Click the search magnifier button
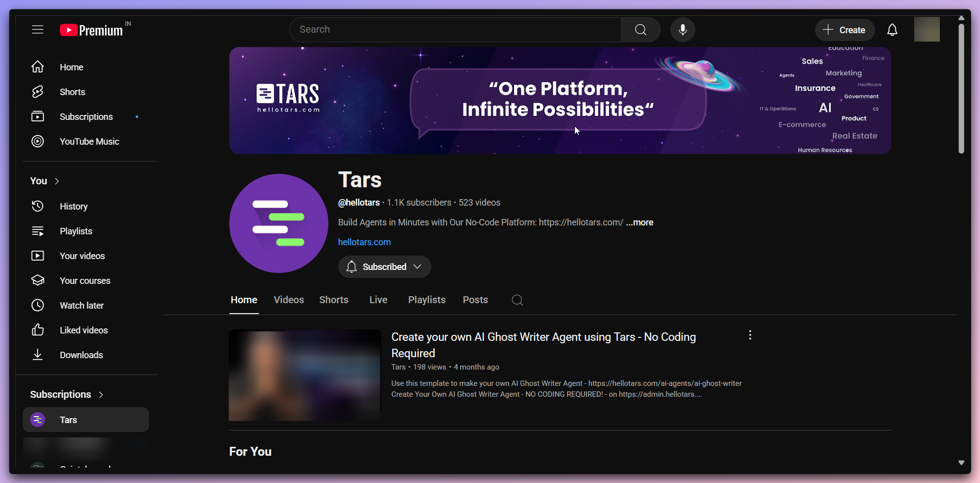This screenshot has width=980, height=483. click(640, 30)
